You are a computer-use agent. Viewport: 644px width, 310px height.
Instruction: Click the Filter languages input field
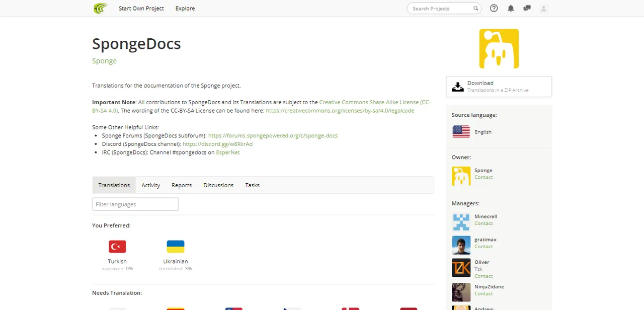tap(135, 204)
